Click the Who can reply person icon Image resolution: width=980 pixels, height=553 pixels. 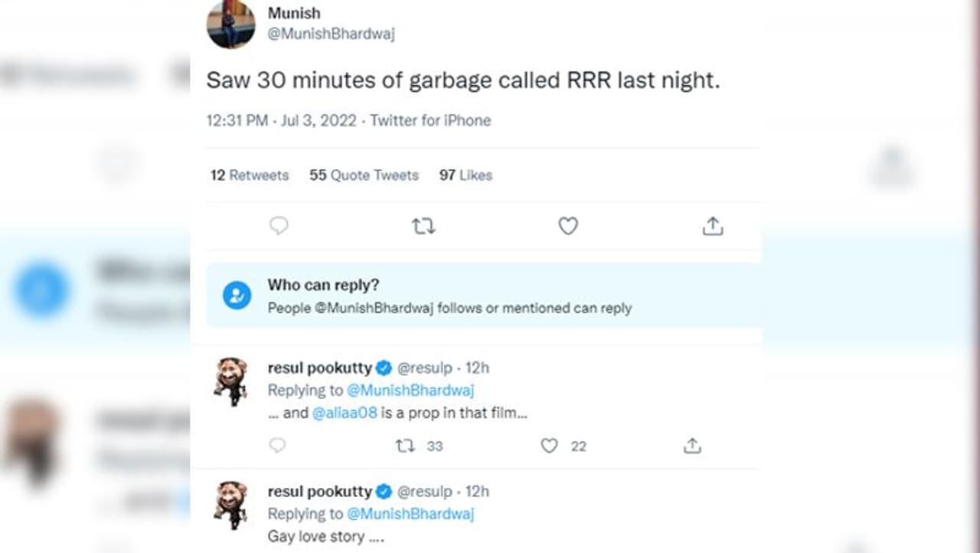237,296
